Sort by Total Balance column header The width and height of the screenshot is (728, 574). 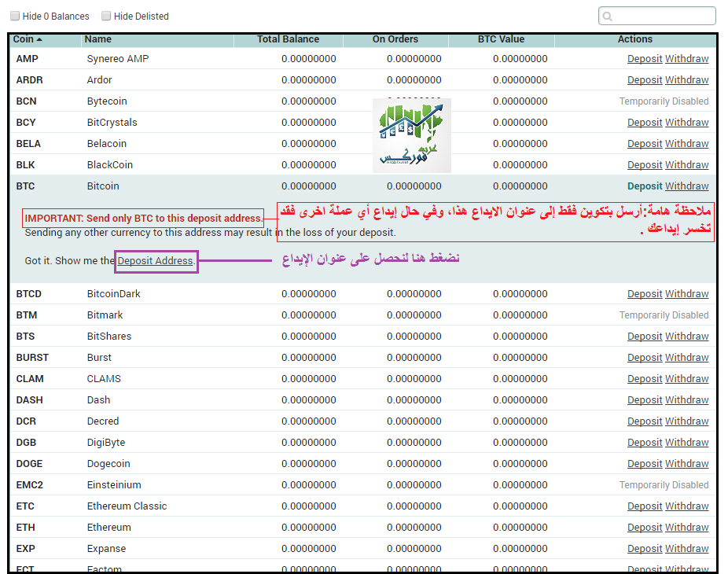pyautogui.click(x=289, y=39)
